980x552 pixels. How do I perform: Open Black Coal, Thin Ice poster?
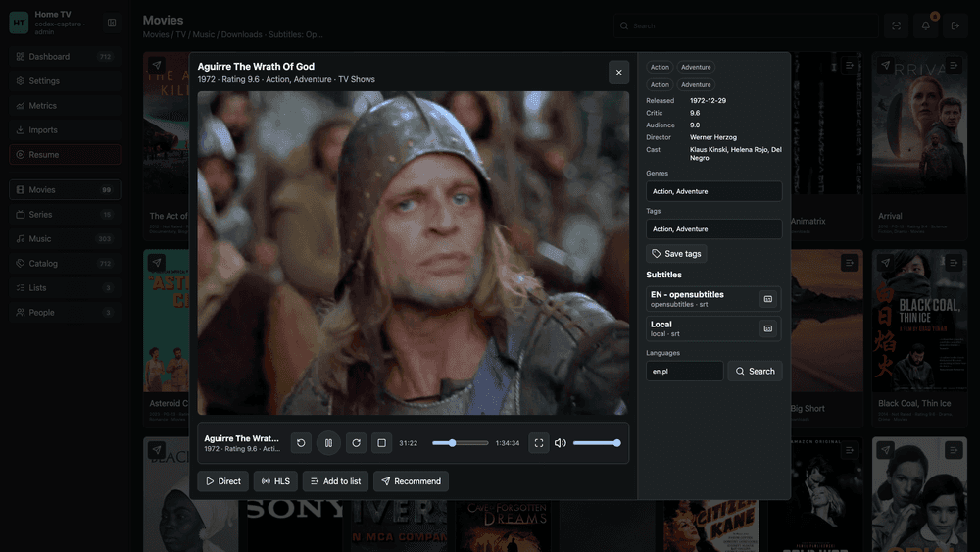point(919,321)
